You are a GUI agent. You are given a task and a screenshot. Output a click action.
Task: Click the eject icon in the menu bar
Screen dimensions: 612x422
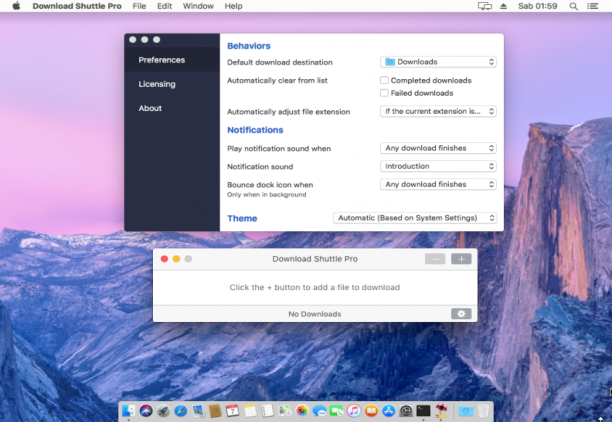[503, 6]
